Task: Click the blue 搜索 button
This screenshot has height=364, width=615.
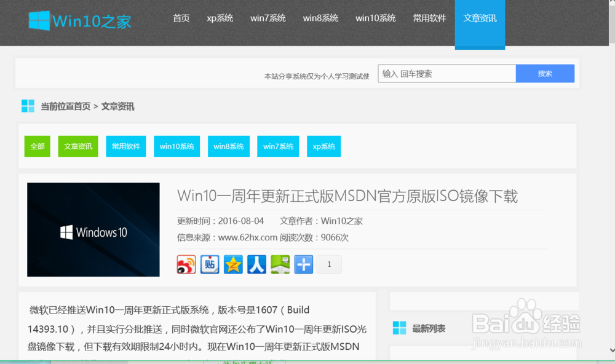Action: click(x=545, y=74)
